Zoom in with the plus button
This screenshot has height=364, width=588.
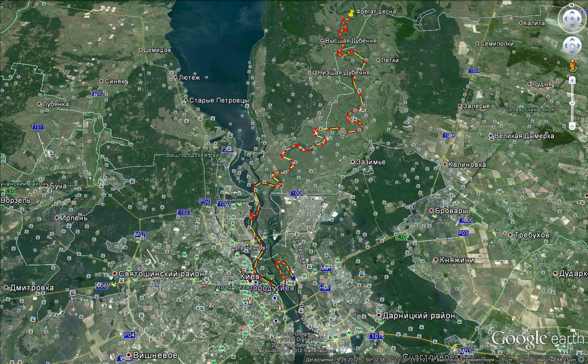tap(572, 80)
